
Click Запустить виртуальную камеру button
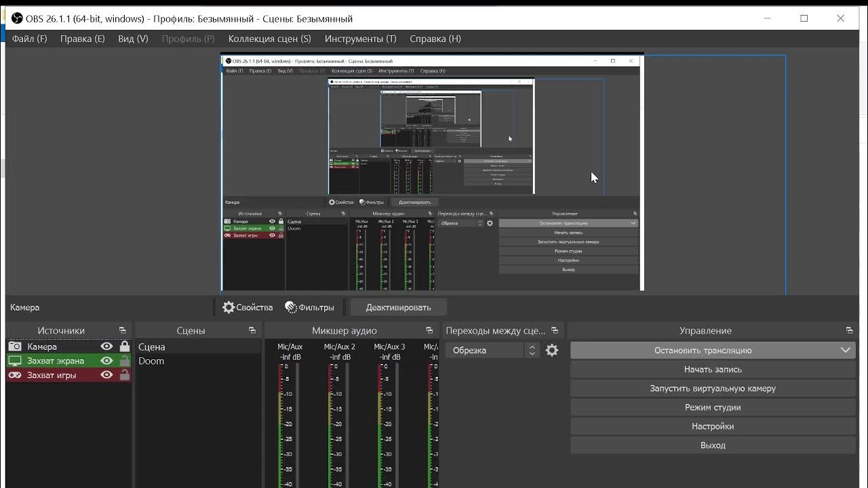[713, 388]
